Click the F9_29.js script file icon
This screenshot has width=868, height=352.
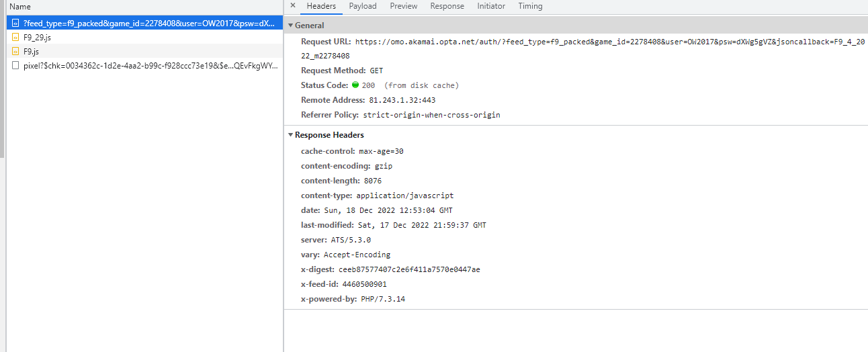tap(16, 37)
